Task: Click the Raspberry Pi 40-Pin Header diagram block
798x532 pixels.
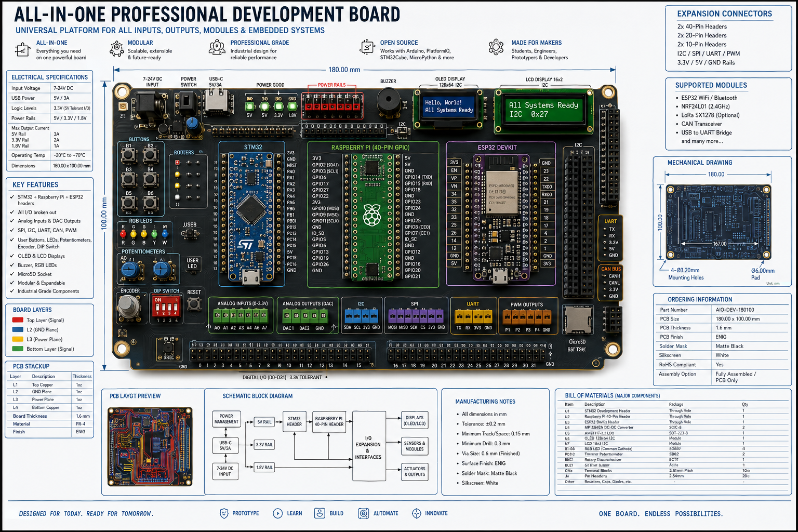Action: point(329,421)
